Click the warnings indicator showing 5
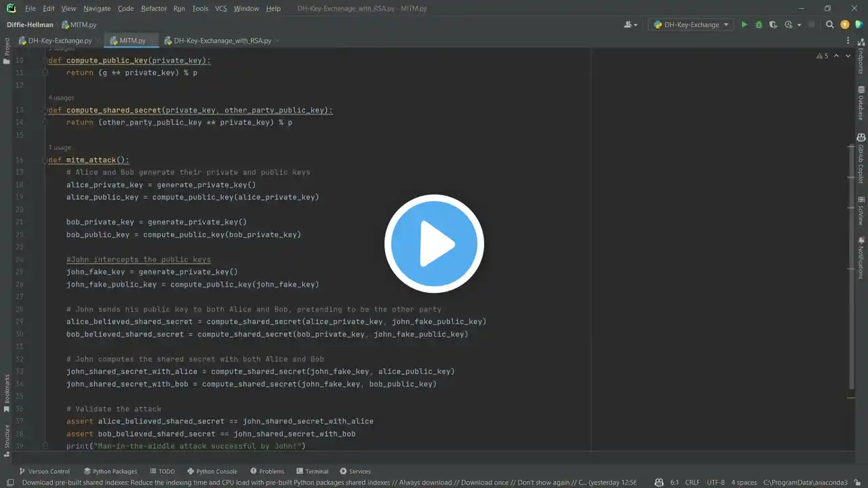 822,56
